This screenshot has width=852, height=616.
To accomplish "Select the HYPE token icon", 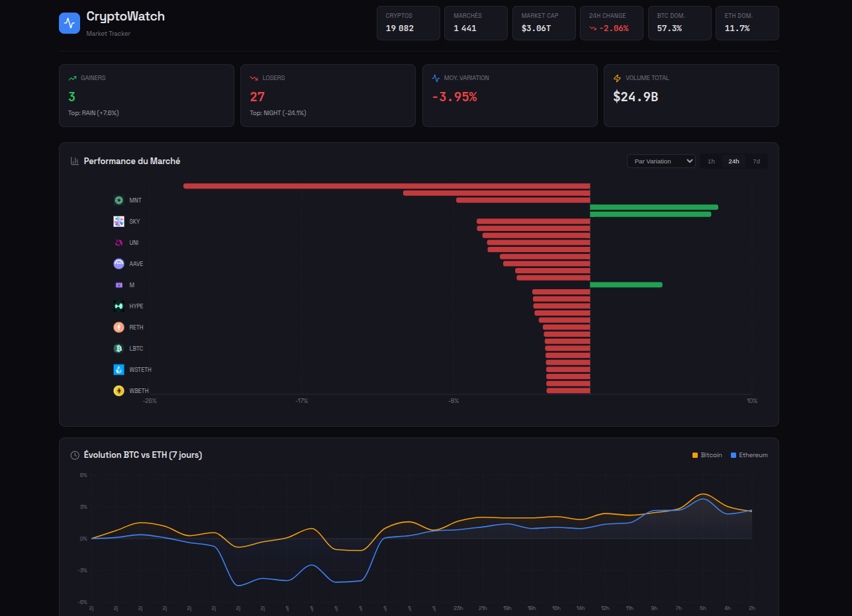I will tap(118, 306).
